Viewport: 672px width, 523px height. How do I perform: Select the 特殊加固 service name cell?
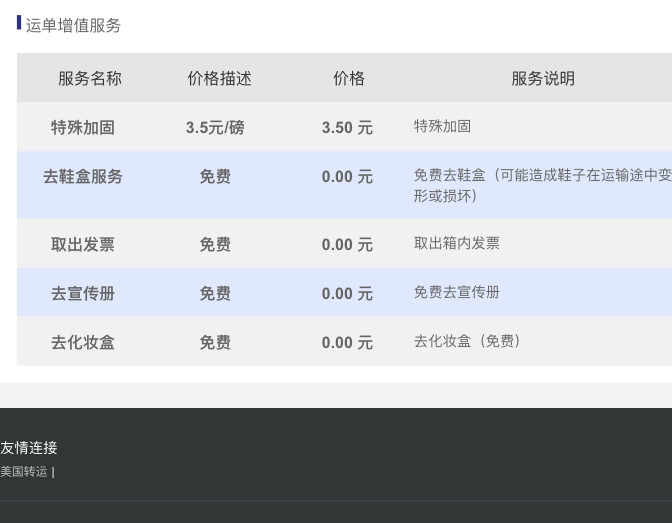click(x=83, y=127)
